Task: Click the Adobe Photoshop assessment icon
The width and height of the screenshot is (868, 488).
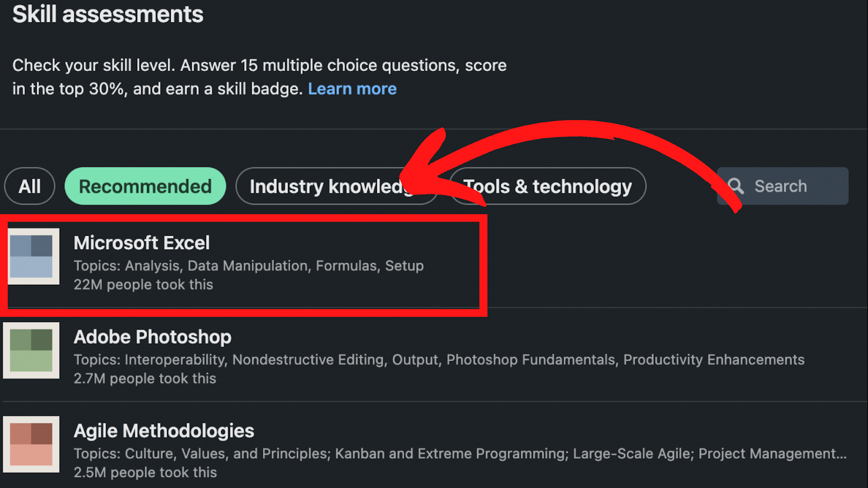Action: coord(31,350)
